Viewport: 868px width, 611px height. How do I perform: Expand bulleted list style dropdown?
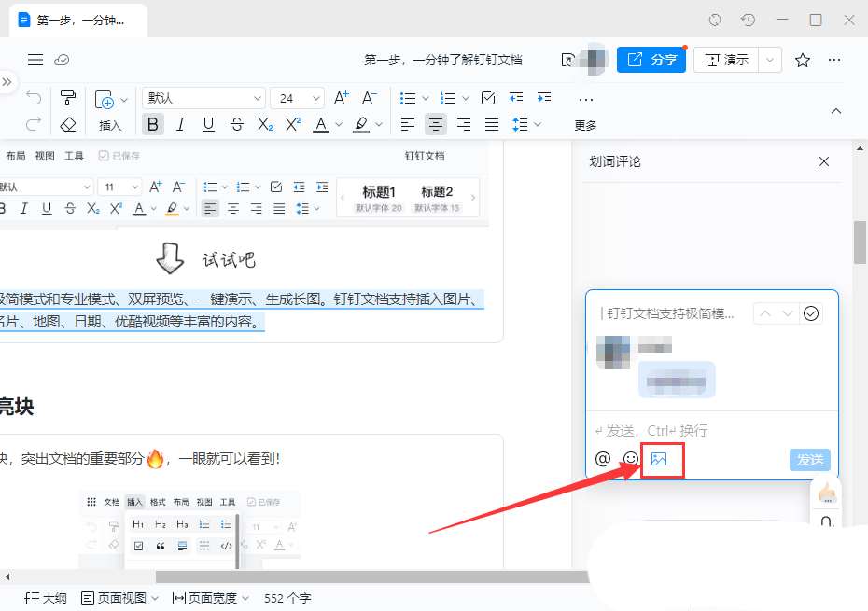coord(426,99)
